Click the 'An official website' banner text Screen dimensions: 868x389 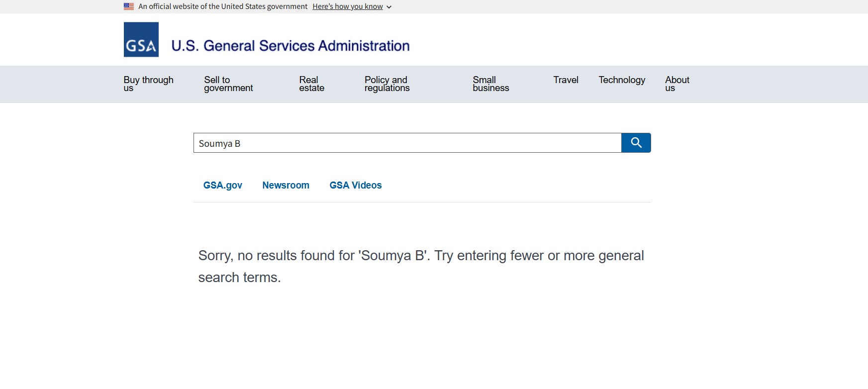[x=223, y=6]
